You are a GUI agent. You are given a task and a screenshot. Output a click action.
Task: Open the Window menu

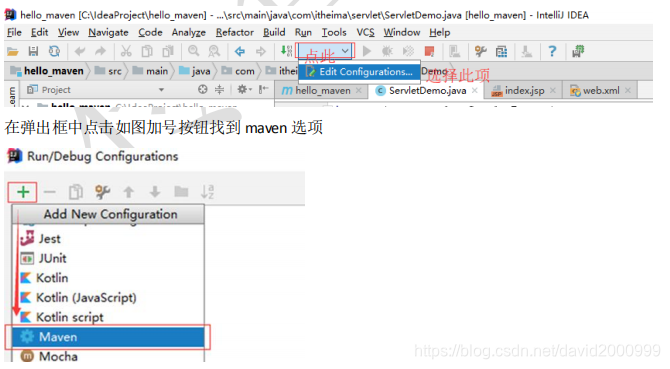[x=402, y=32]
